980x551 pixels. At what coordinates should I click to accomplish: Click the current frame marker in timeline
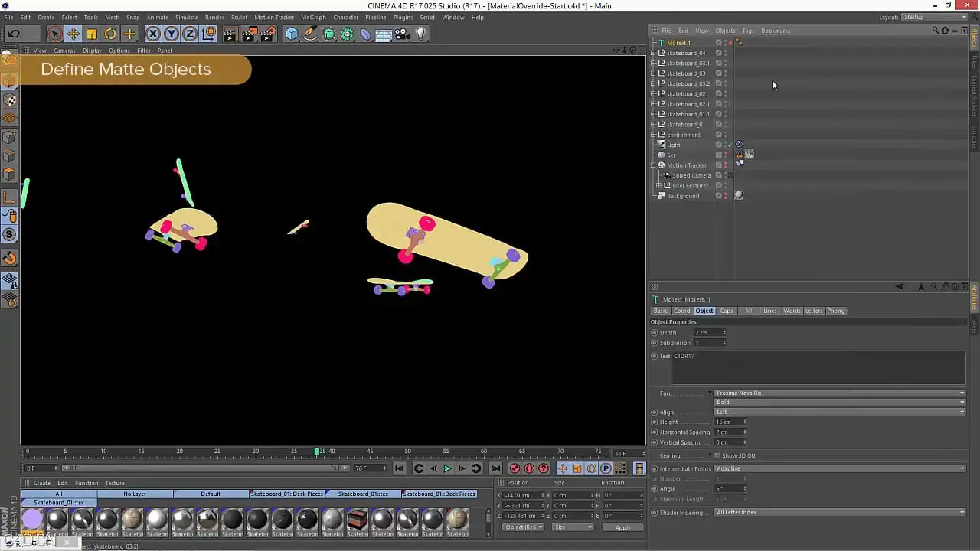pos(318,452)
